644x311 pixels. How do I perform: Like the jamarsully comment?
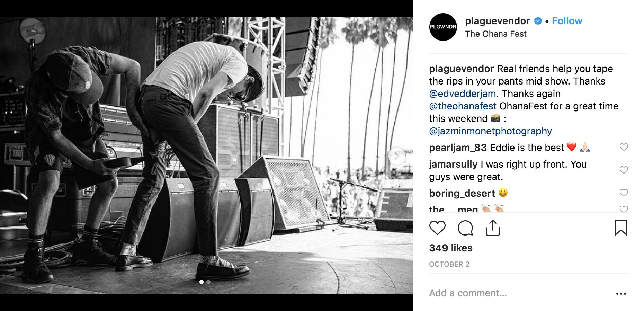[x=624, y=170]
